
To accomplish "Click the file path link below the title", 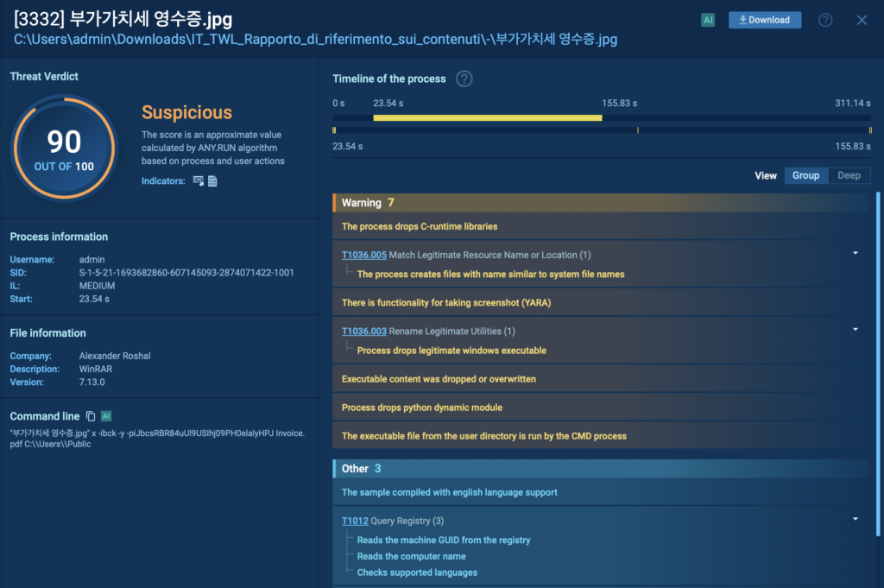I will tap(315, 39).
